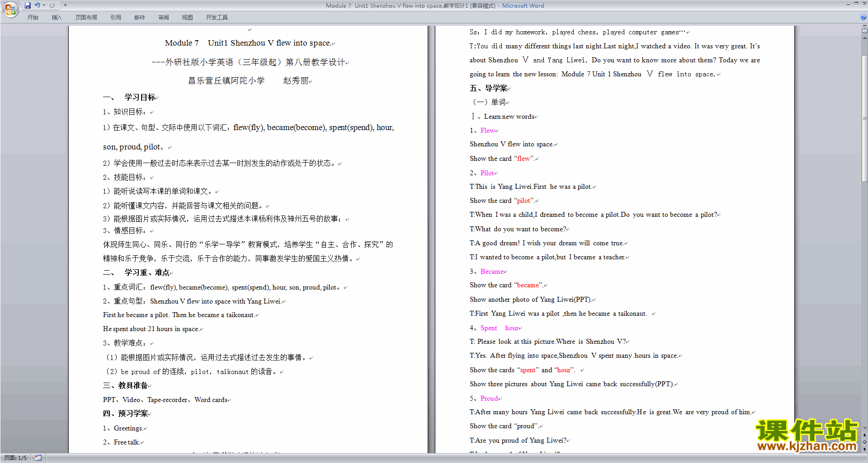Click the heading '二、 学习重、难点'
Image resolution: width=868 pixels, height=463 pixels.
pyautogui.click(x=137, y=272)
